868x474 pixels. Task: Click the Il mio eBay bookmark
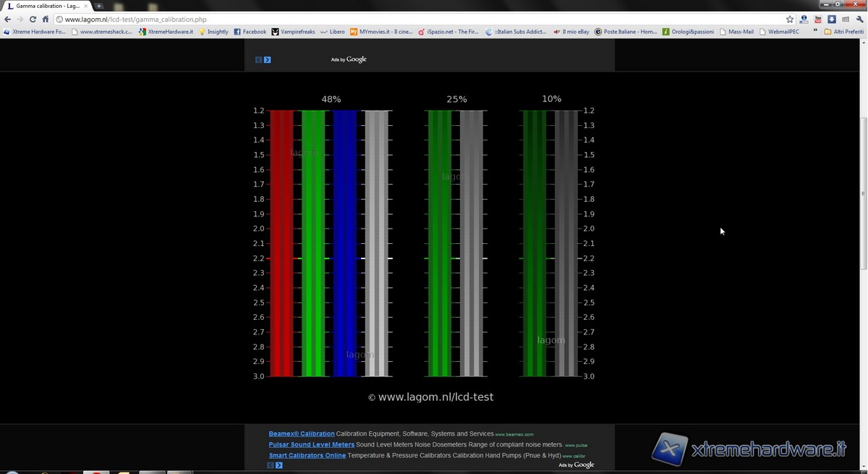pos(571,32)
